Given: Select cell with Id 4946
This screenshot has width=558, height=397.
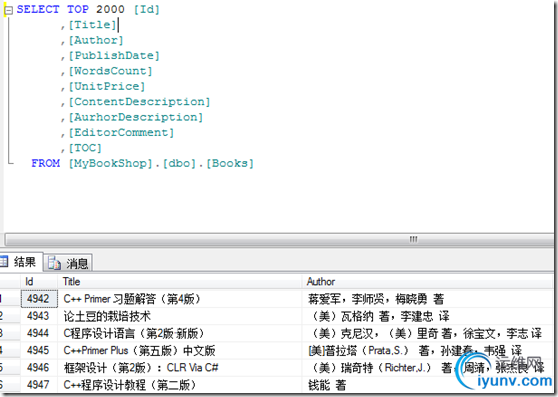Looking at the screenshot, I should pos(39,367).
